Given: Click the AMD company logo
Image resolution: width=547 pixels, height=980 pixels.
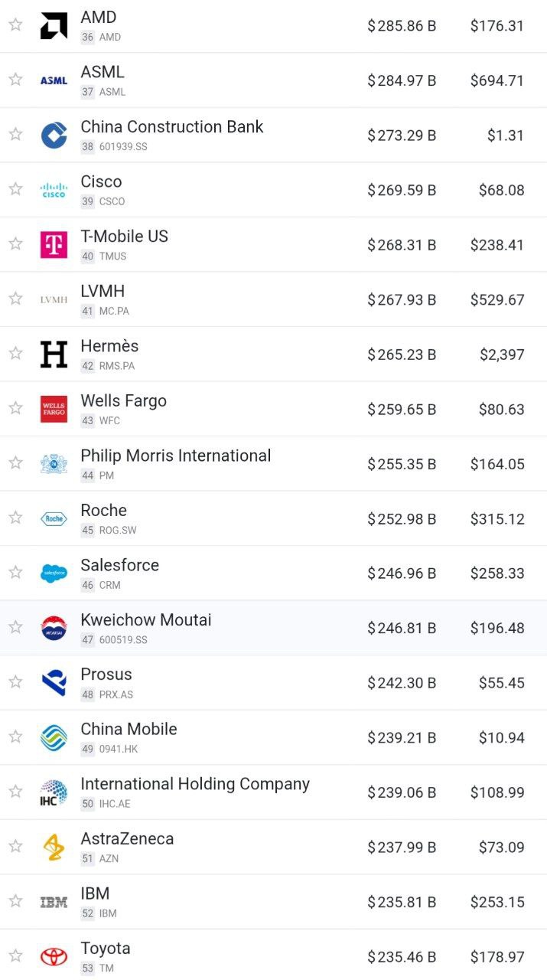Looking at the screenshot, I should (54, 25).
